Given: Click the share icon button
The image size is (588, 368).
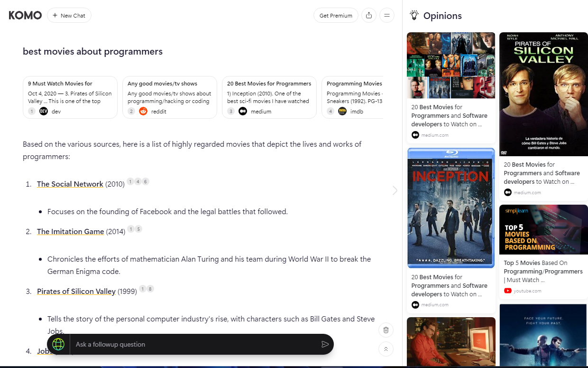Looking at the screenshot, I should pos(369,15).
